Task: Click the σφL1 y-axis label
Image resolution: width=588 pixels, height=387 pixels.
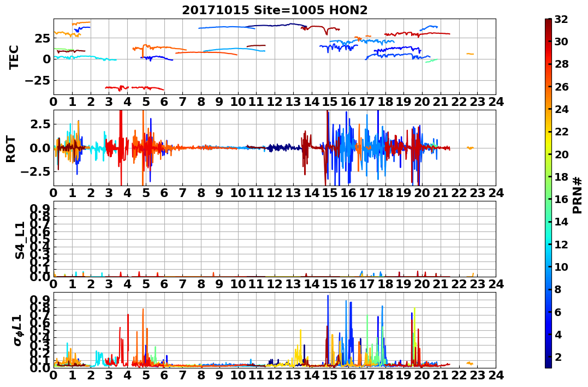Action: pos(18,330)
